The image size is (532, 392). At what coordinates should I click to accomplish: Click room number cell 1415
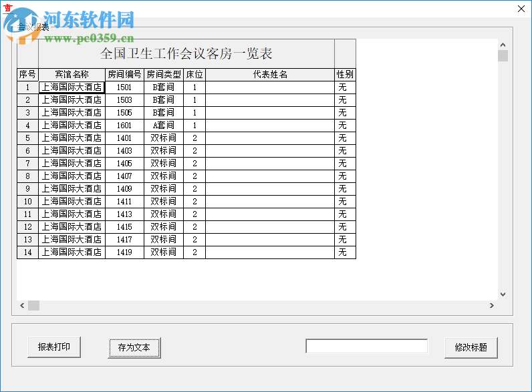(124, 227)
